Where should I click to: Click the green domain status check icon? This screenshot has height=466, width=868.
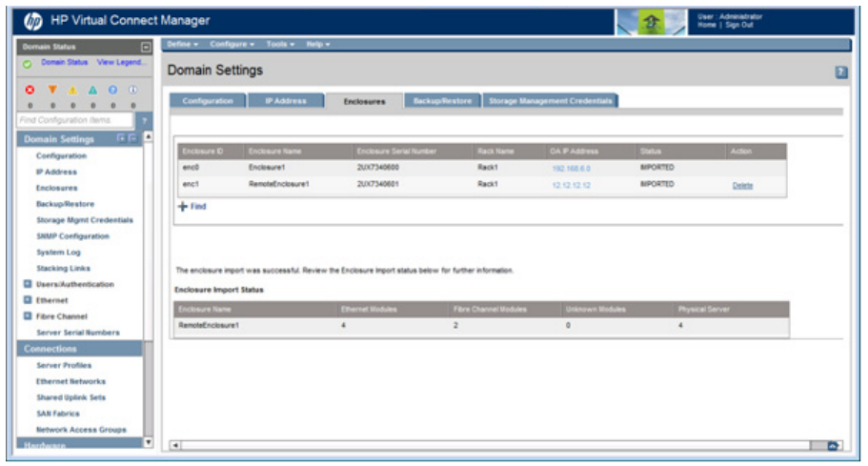pos(27,64)
